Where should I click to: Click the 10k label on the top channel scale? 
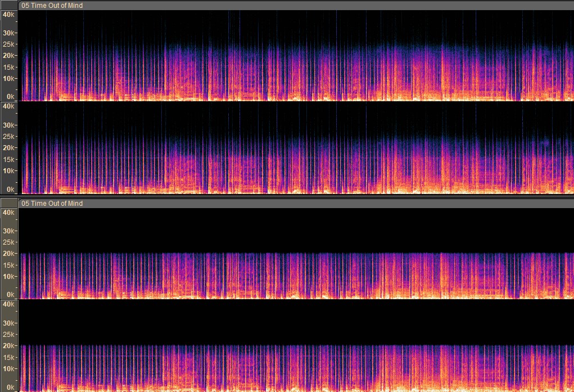(8, 78)
